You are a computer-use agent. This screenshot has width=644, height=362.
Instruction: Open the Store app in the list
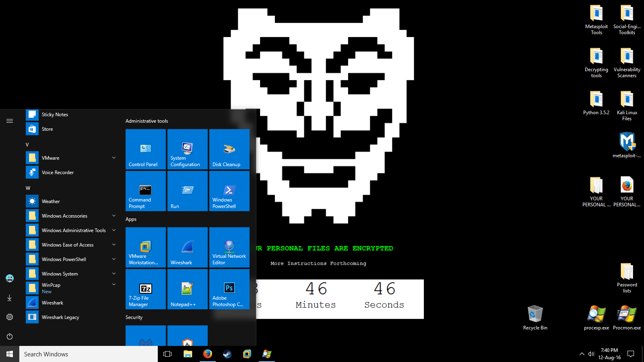[72, 129]
